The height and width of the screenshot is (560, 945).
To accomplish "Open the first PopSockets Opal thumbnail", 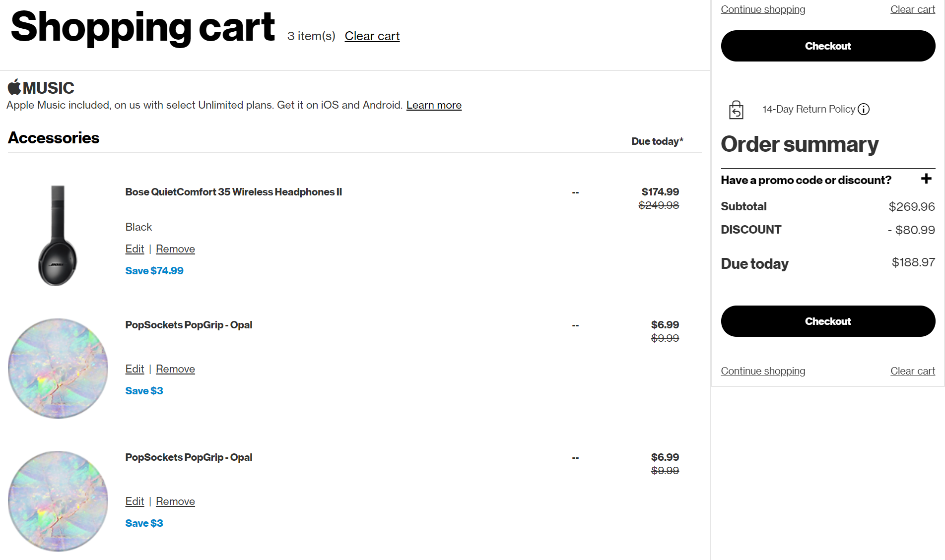I will pyautogui.click(x=58, y=369).
